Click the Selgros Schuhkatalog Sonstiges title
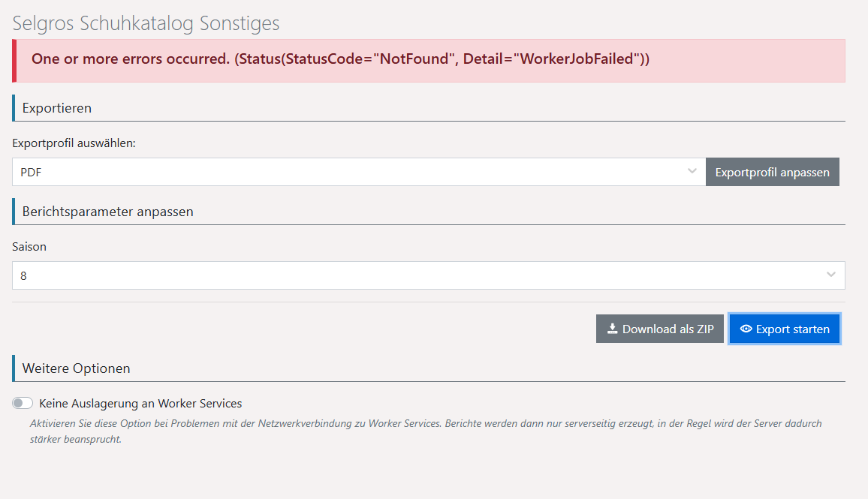The height and width of the screenshot is (499, 868). 146,23
